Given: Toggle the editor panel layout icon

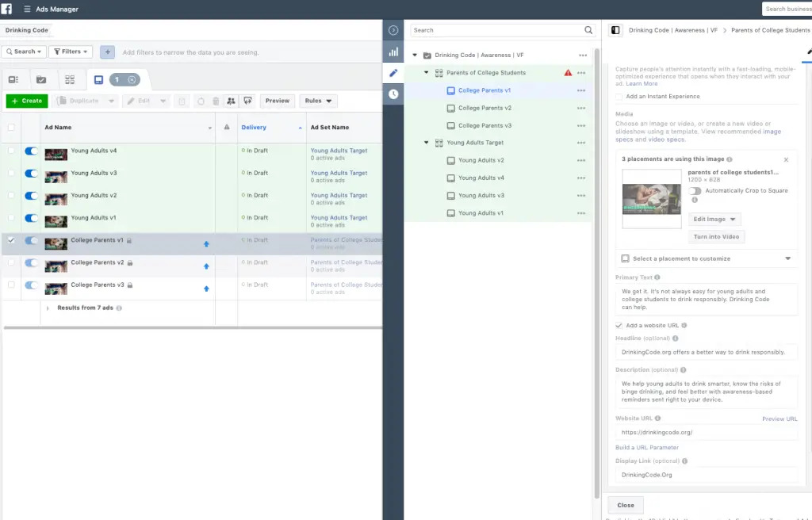Looking at the screenshot, I should coord(615,30).
